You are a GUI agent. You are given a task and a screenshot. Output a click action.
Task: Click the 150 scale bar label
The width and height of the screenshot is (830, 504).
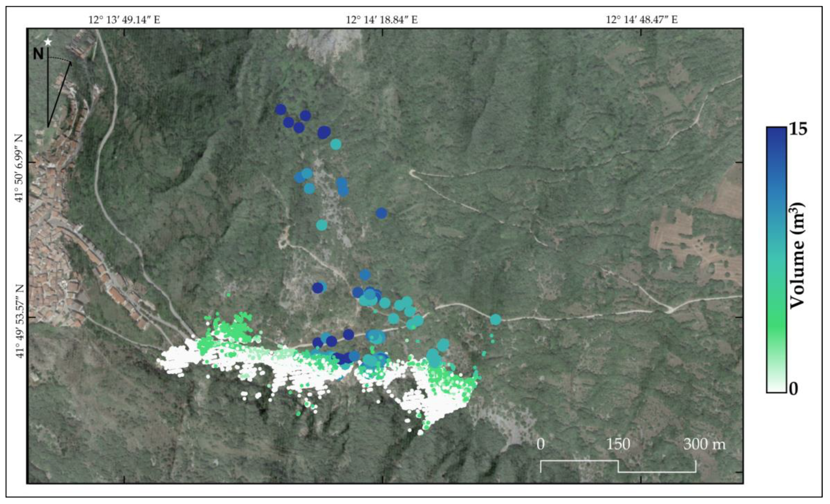618,445
